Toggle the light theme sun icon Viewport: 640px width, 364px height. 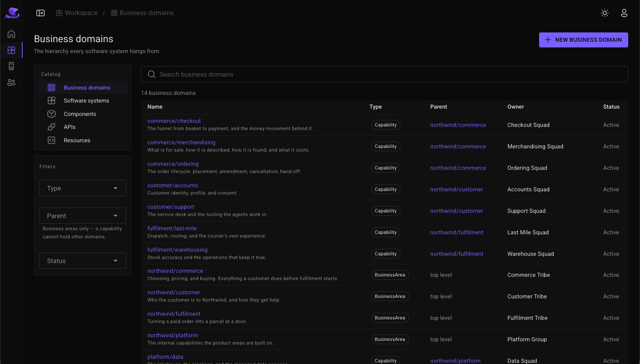pyautogui.click(x=605, y=13)
